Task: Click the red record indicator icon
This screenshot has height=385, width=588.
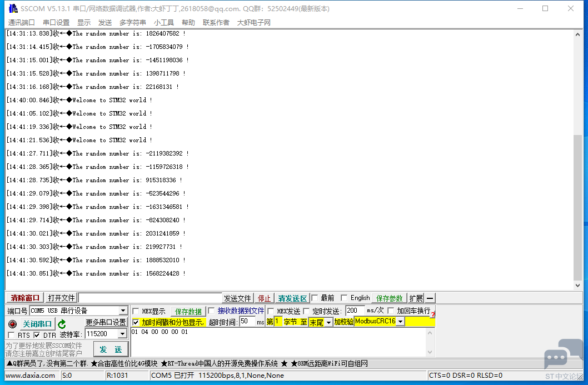Action: click(x=12, y=324)
